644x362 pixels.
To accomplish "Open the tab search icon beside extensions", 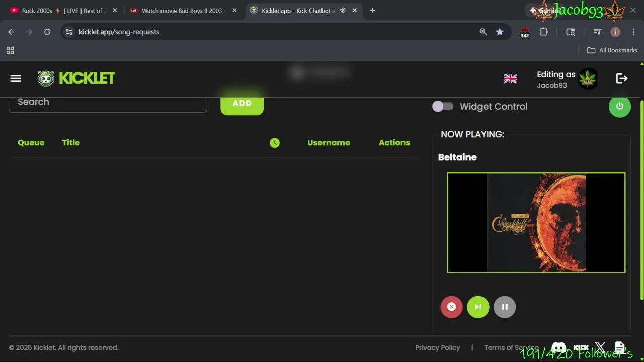I will point(571,32).
